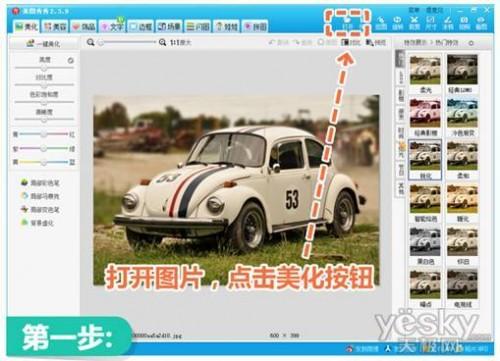Select the 其他 vertical effects tab
Image resolution: width=500 pixels, height=361 pixels.
[400, 189]
